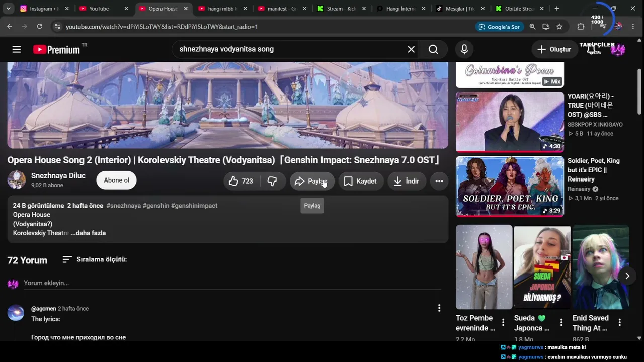The height and width of the screenshot is (362, 644).
Task: Dislike the Opera House Song video
Action: pyautogui.click(x=272, y=181)
